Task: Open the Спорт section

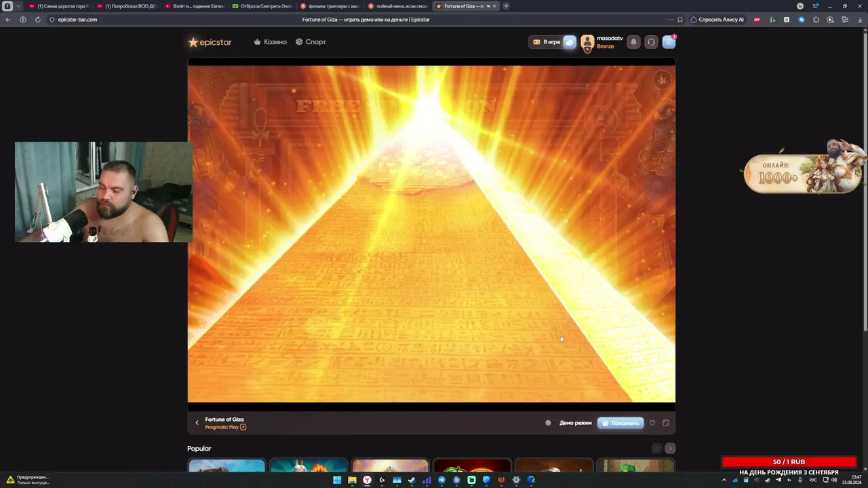Action: [311, 42]
